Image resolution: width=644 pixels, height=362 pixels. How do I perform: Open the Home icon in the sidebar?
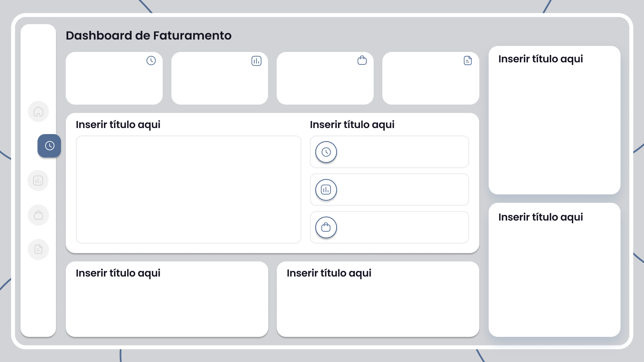coord(38,112)
